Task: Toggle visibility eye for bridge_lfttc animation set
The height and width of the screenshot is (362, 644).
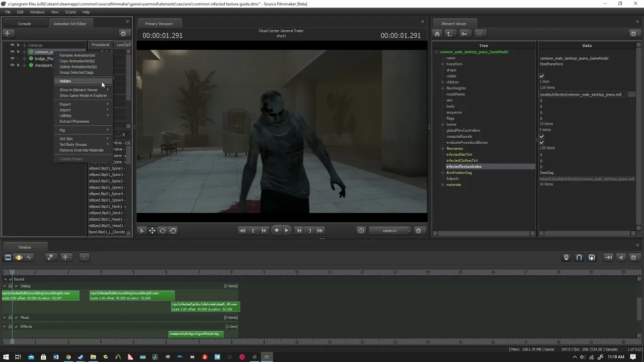Action: [x=13, y=58]
